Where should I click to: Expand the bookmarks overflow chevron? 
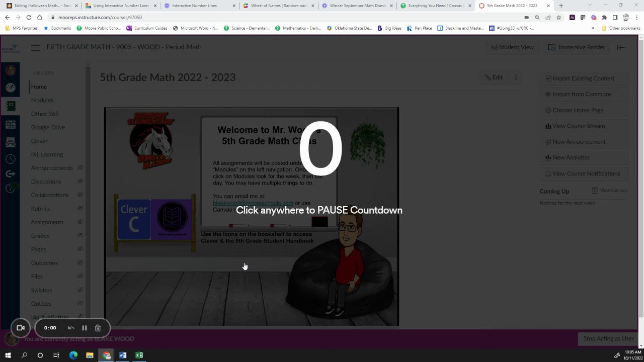pos(593,28)
